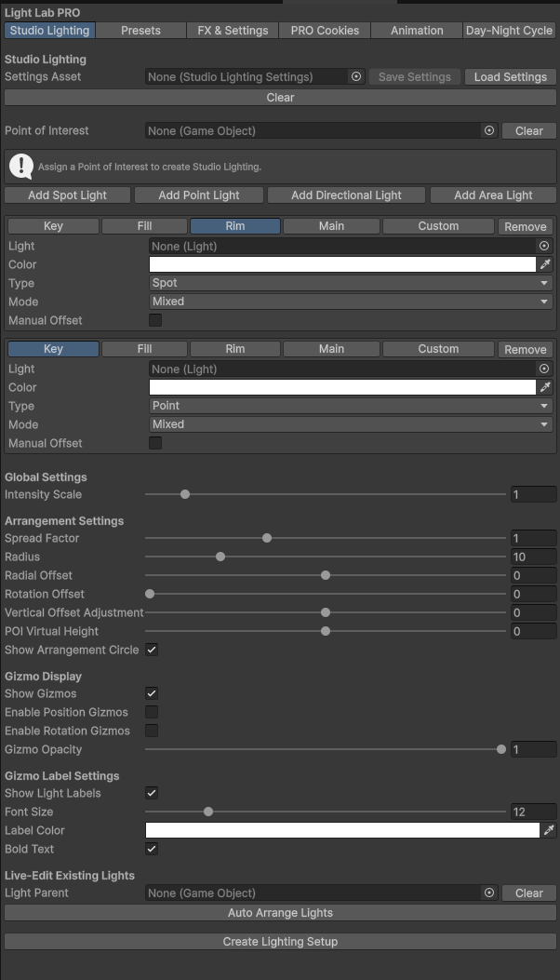Switch to the Studio Lighting tab
Viewport: 560px width, 980px height.
click(50, 30)
